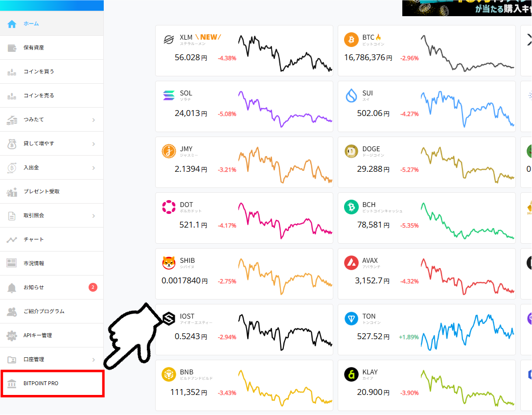The height and width of the screenshot is (415, 532).
Task: Go to コインを買う in sidebar
Action: click(39, 72)
